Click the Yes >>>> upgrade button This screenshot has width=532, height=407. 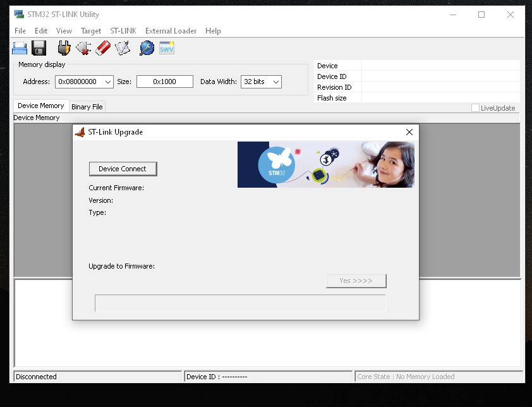point(356,281)
